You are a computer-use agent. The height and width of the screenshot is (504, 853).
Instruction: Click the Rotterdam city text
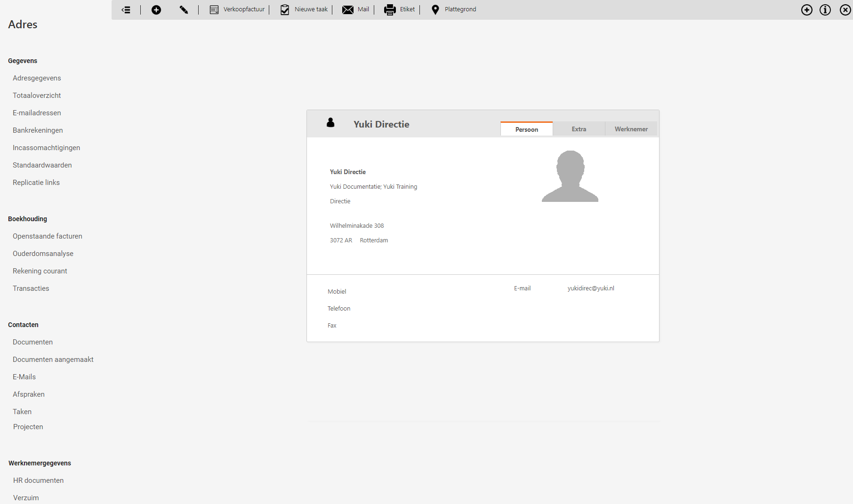374,240
